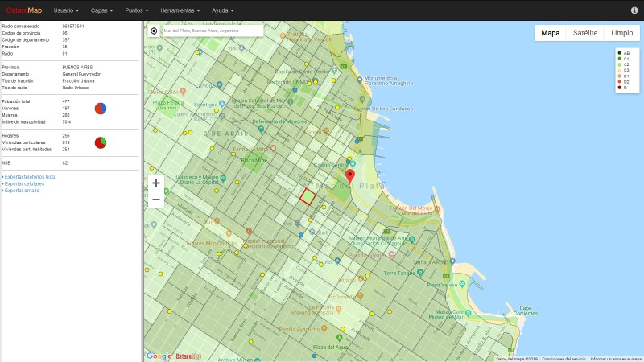Click the BUENOS AIRES province value
644x362 pixels.
pos(77,68)
